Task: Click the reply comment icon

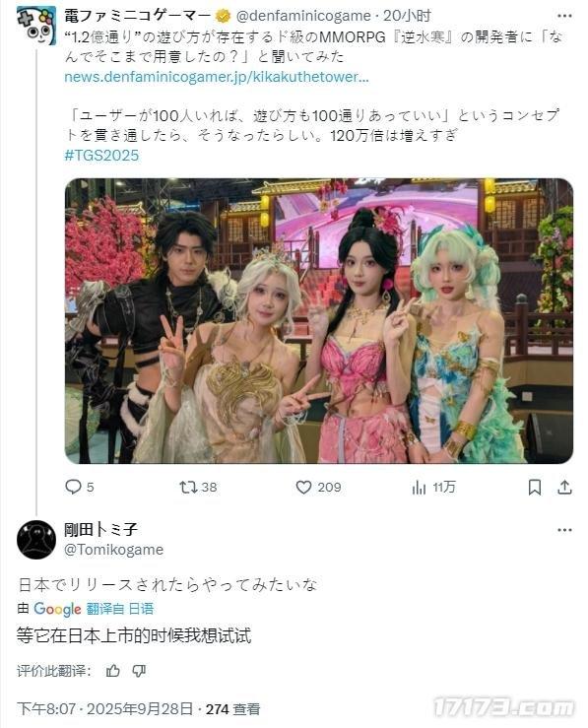Action: tap(73, 487)
